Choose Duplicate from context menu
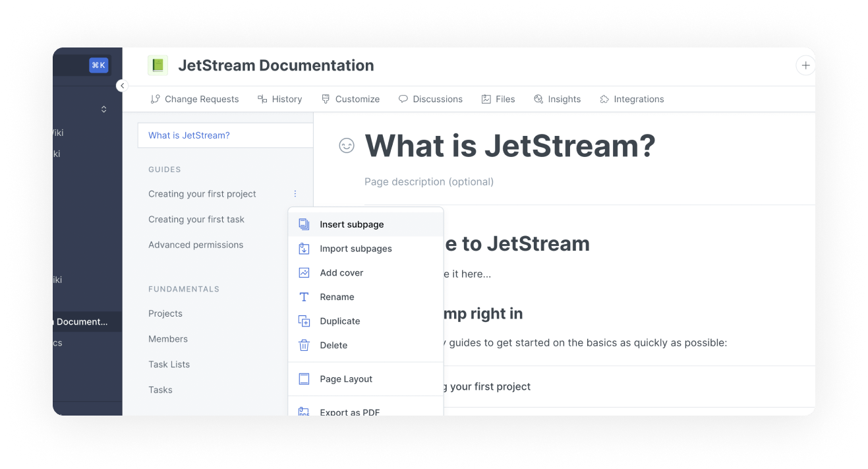Viewport: 868px width, 469px height. tap(366, 321)
